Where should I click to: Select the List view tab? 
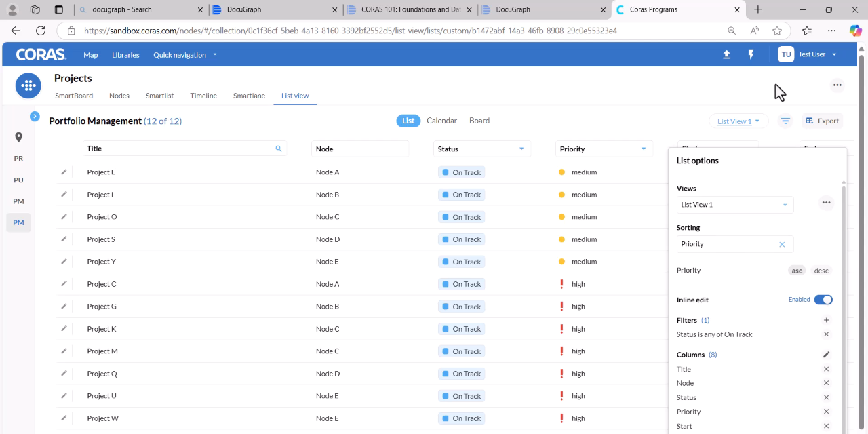tap(295, 96)
